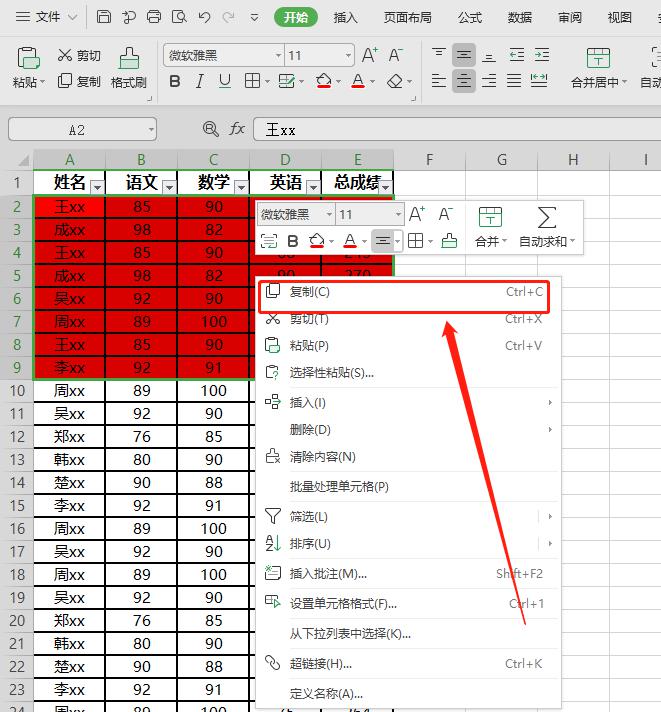Click Copy (复制) in the ribbon
The image size is (661, 712).
(79, 81)
